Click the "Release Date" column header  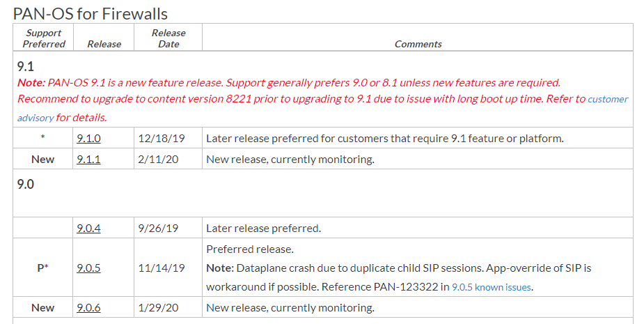click(168, 38)
